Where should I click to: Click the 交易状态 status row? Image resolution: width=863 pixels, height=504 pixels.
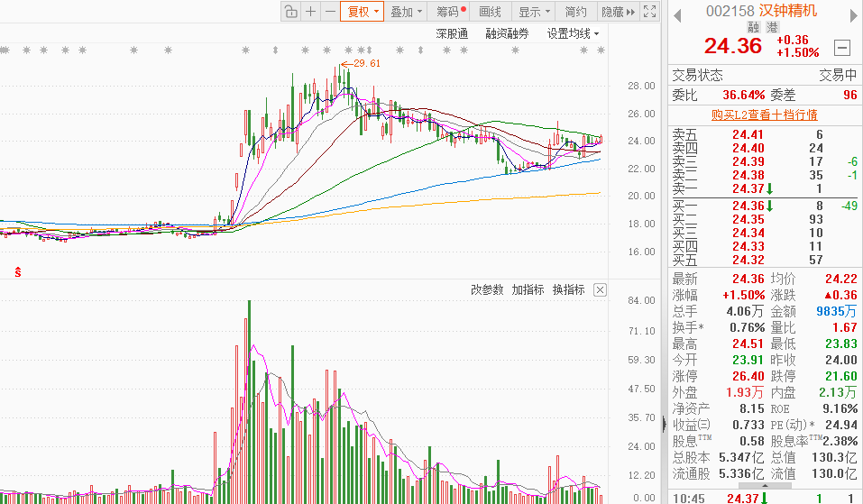click(765, 75)
